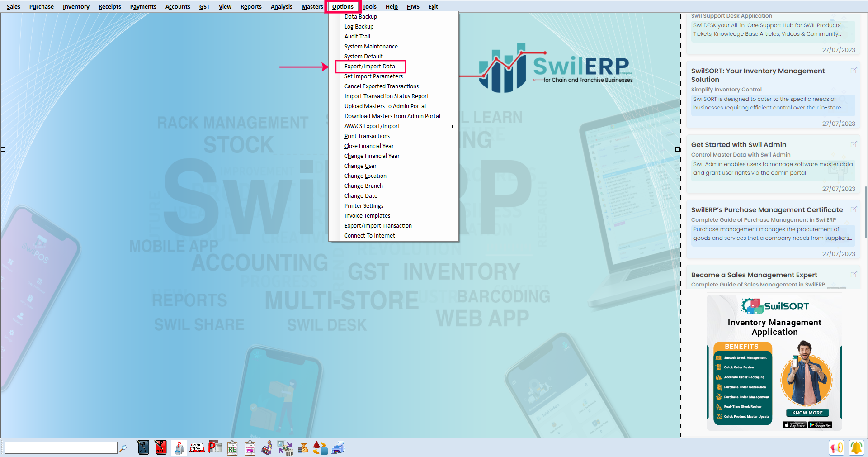Click 'Quick Product Master Update' benefit text

(747, 417)
